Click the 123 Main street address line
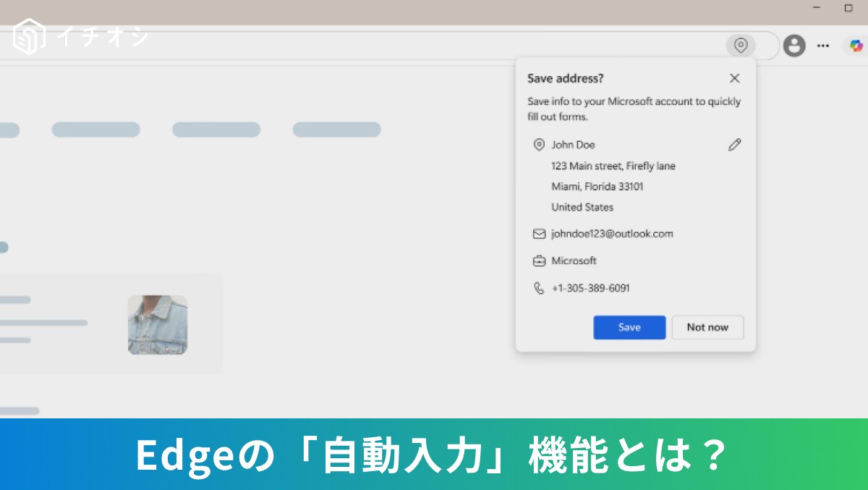The image size is (868, 490). (x=614, y=166)
